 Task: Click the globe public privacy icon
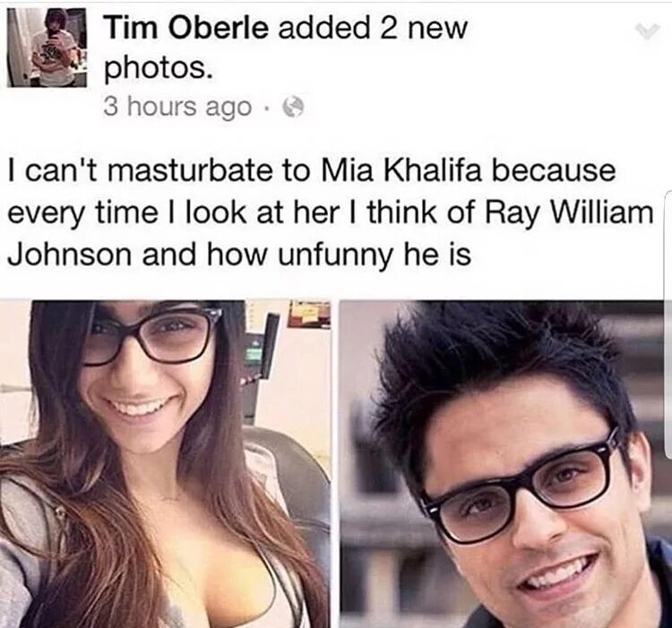(x=293, y=108)
